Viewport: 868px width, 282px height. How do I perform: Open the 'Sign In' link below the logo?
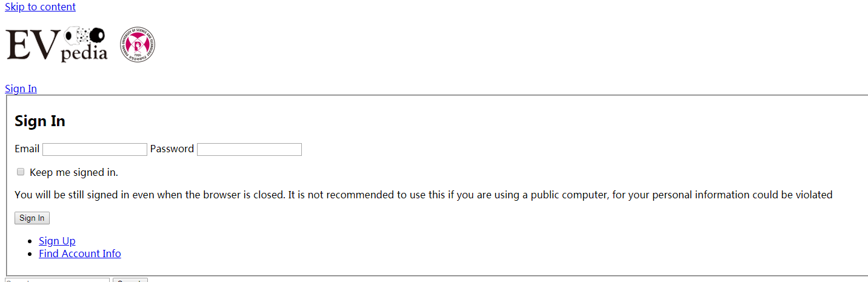point(21,89)
